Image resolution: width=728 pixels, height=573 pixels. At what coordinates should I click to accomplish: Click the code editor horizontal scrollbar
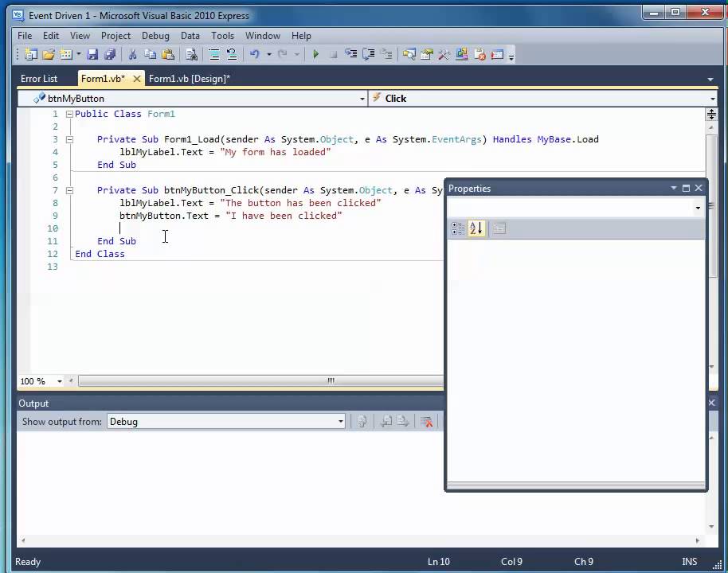click(261, 381)
